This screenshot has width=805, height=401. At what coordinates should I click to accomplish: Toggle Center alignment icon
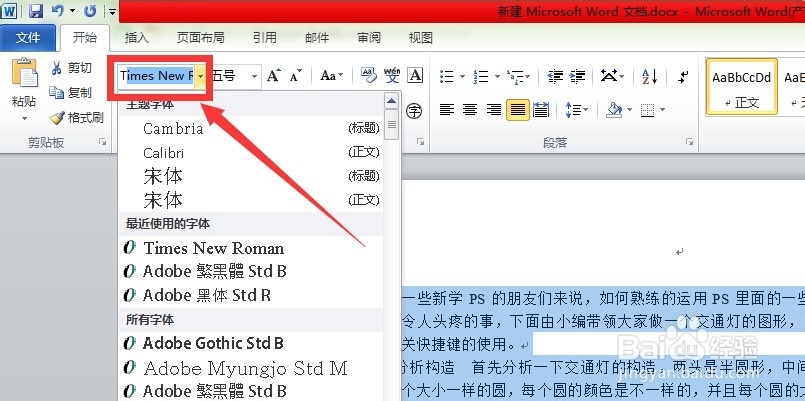[470, 110]
